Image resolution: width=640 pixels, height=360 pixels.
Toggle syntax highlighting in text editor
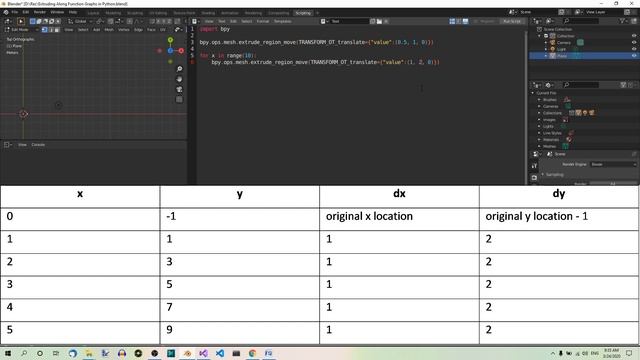[465, 21]
